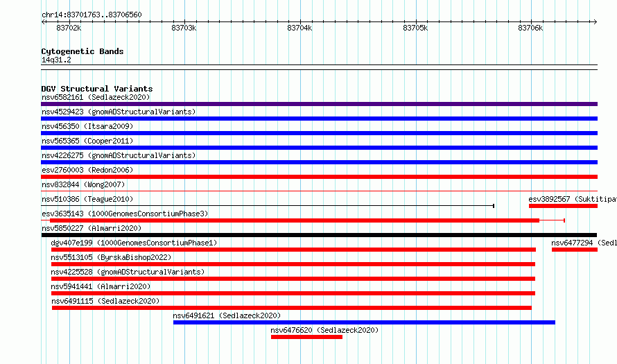
Task: Open variant label nsv4529423 (gnomADStructuralVariants)
Action: 119,112
